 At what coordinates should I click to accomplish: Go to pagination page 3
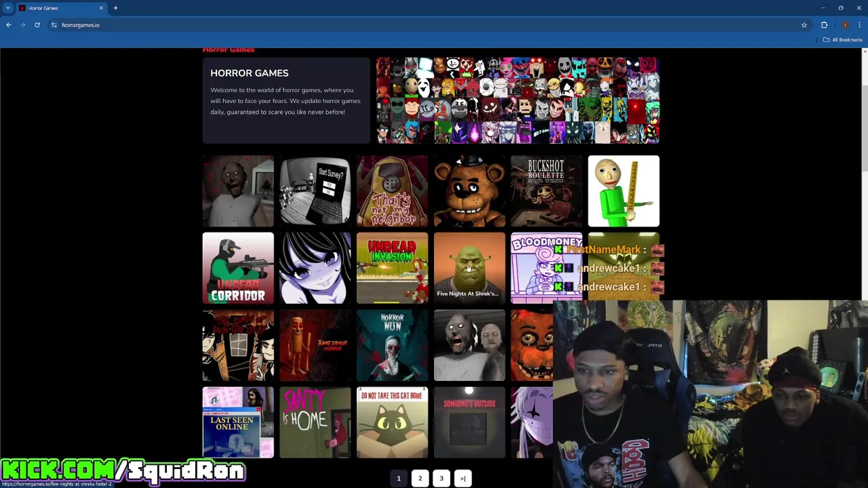(x=441, y=479)
